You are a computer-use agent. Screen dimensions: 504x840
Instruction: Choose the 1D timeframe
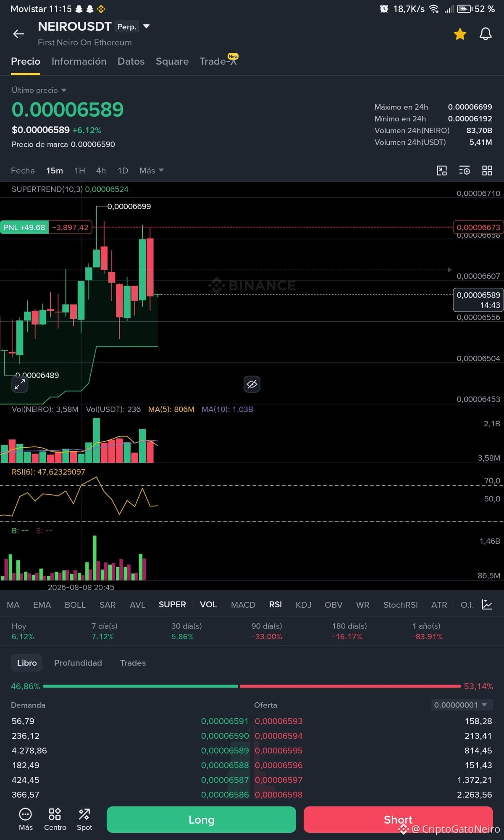(x=123, y=171)
